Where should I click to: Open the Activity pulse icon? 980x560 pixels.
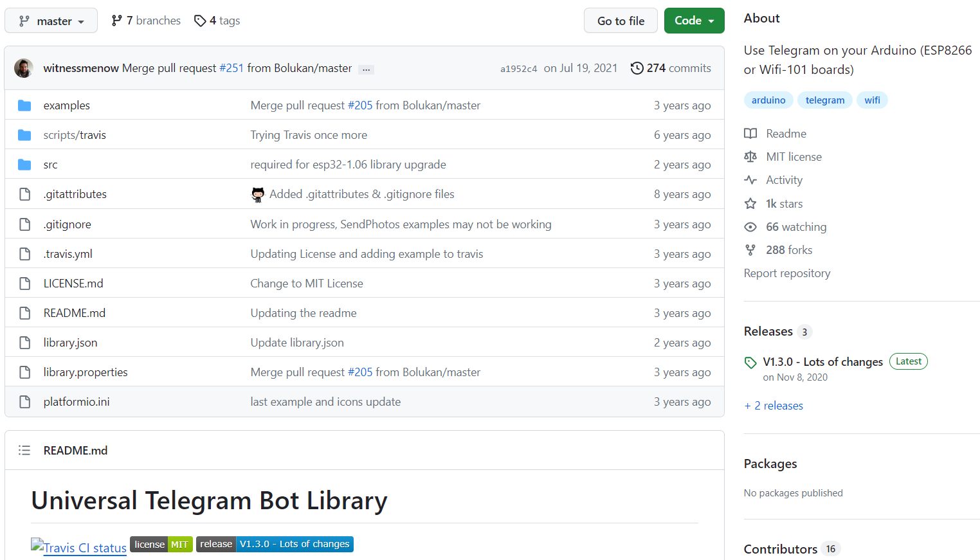coord(750,180)
